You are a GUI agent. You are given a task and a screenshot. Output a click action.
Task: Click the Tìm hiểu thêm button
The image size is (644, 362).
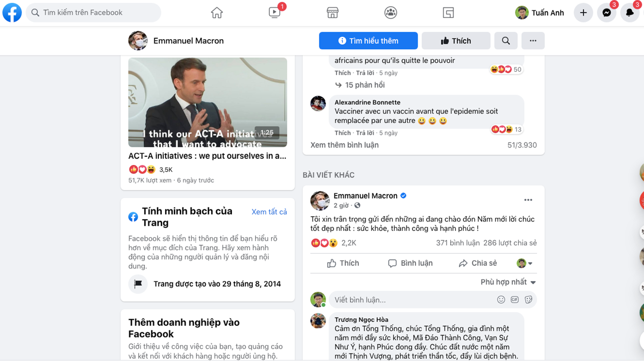[368, 41]
